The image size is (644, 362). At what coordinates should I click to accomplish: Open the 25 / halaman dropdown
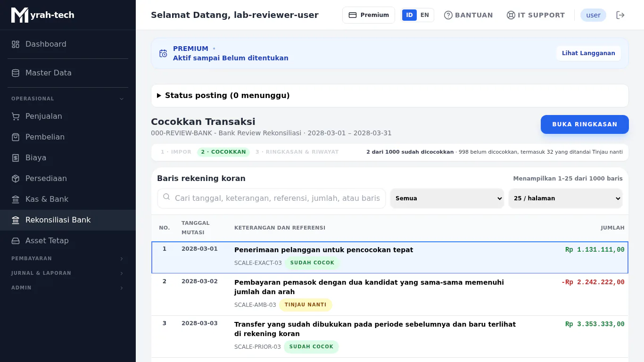tap(566, 198)
